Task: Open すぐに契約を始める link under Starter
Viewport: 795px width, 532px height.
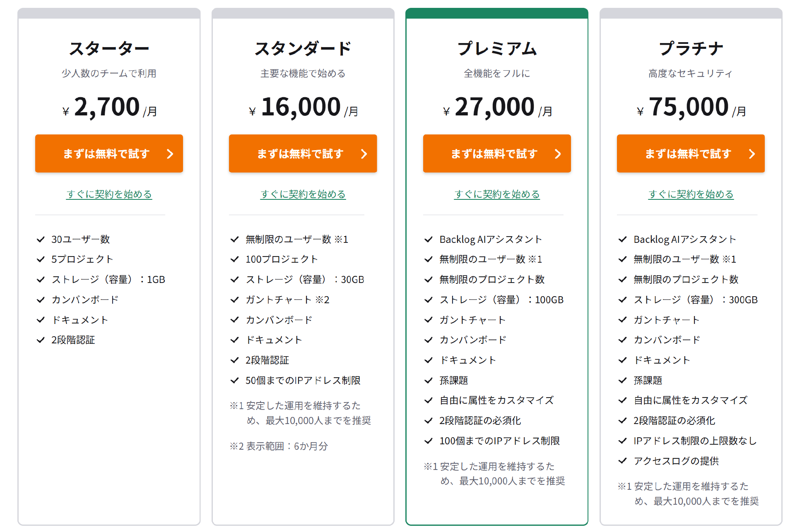Action: click(109, 194)
